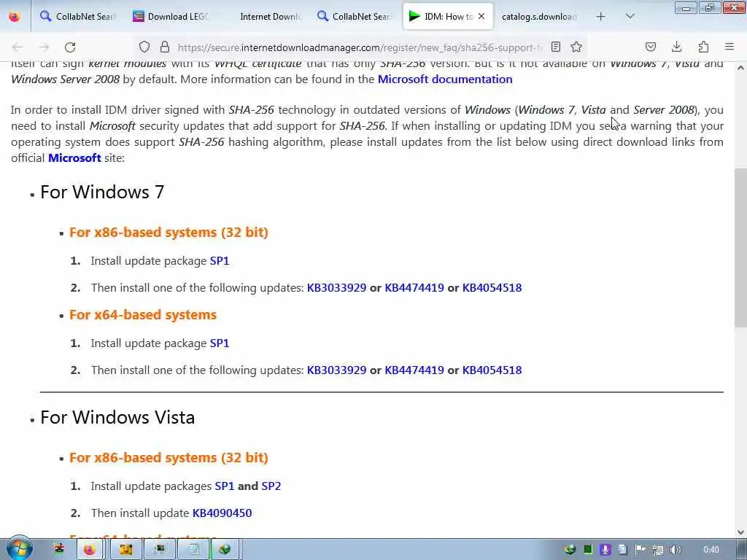The width and height of the screenshot is (747, 560).
Task: Open the volume speaker tray icon
Action: [x=675, y=550]
